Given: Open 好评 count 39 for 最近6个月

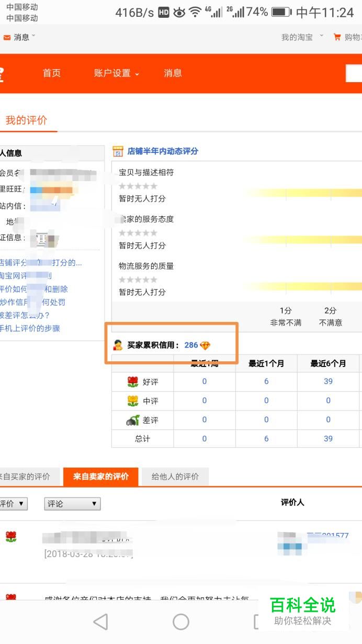Looking at the screenshot, I should click(328, 381).
